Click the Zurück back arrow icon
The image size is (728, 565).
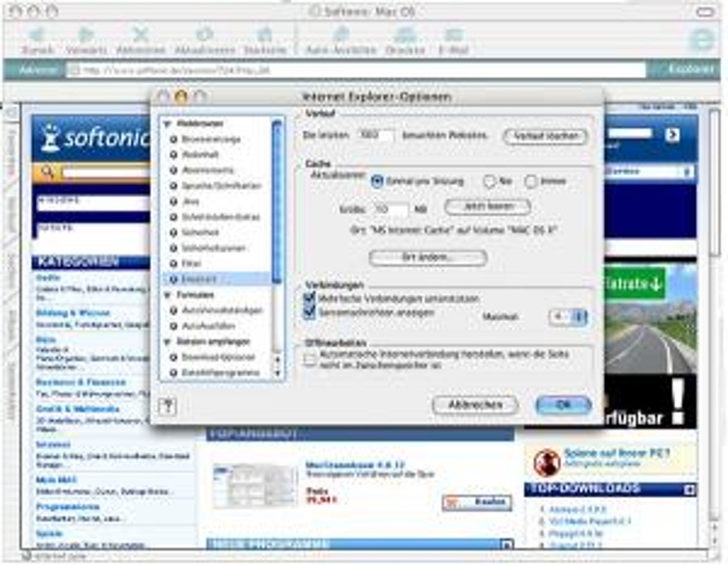click(37, 35)
